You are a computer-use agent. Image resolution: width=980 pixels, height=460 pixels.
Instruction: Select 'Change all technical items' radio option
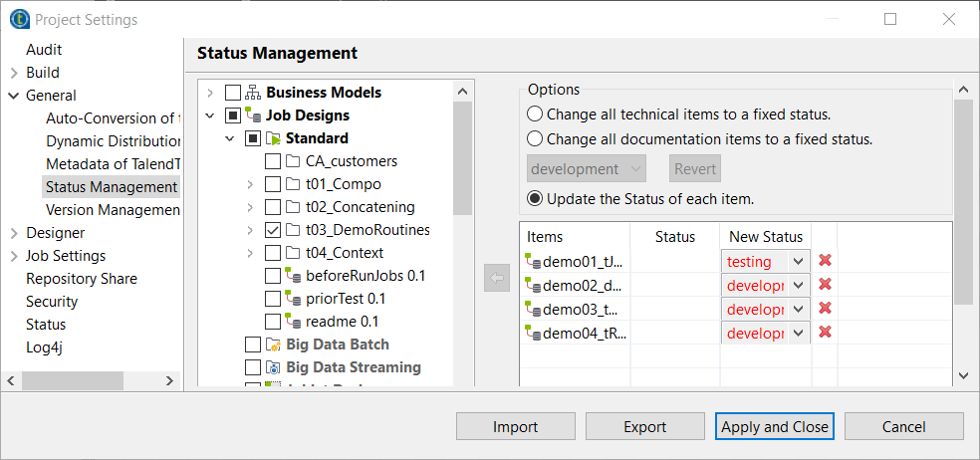click(536, 115)
